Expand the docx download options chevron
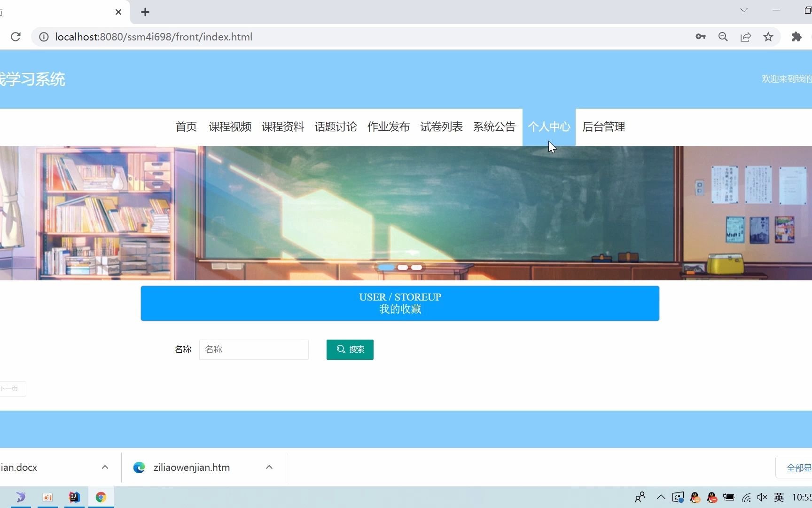 [105, 467]
